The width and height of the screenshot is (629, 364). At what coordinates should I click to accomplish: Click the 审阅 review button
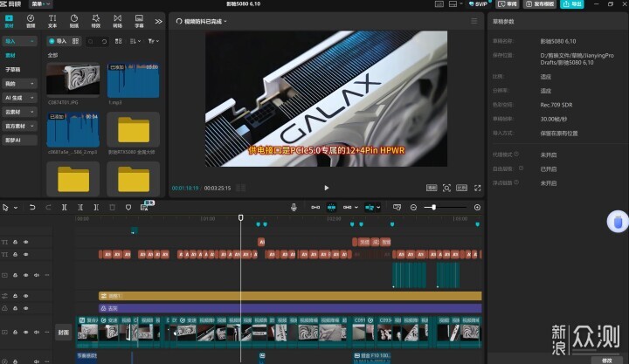pos(507,4)
